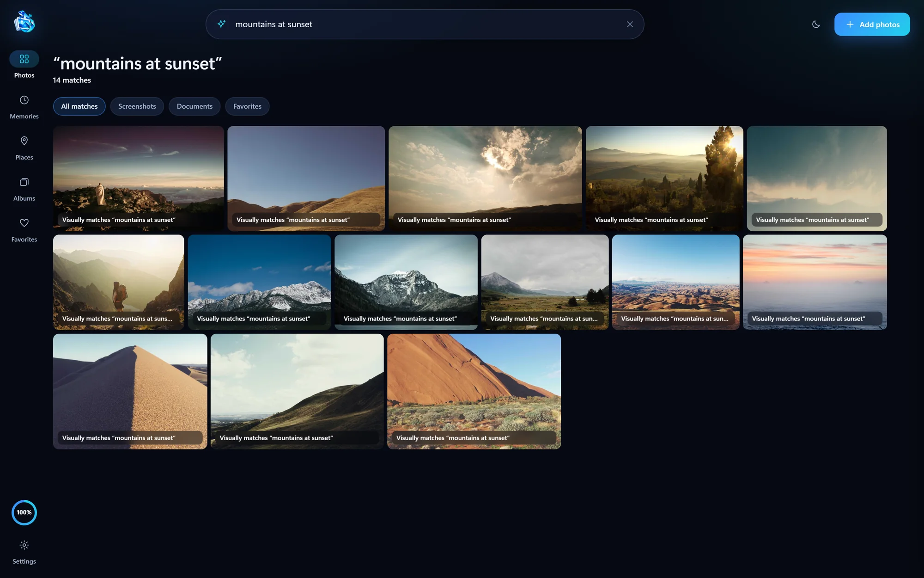Open the dark grassy hillside photo

(297, 391)
